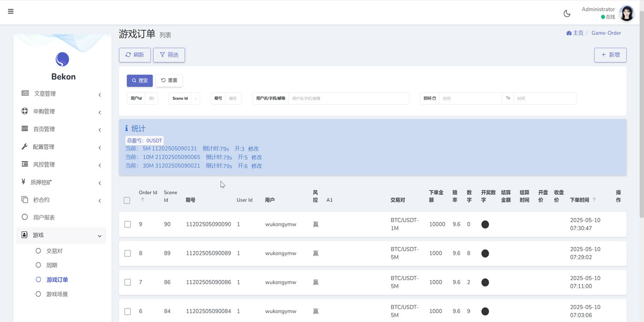Image resolution: width=644 pixels, height=322 pixels.
Task: Click the 搜索 search button
Action: coord(140,80)
